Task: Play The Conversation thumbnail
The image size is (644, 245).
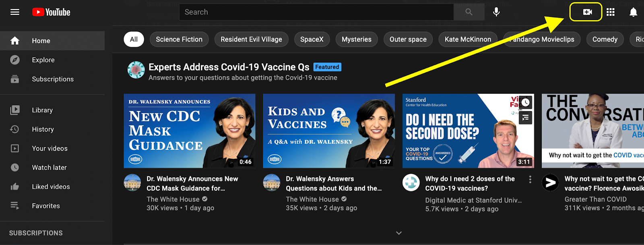Action: 593,131
